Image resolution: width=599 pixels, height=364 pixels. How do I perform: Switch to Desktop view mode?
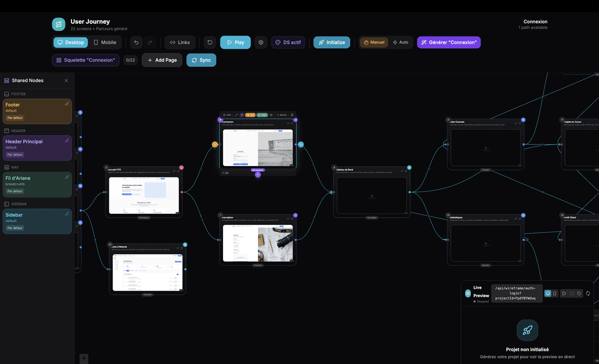coord(70,42)
